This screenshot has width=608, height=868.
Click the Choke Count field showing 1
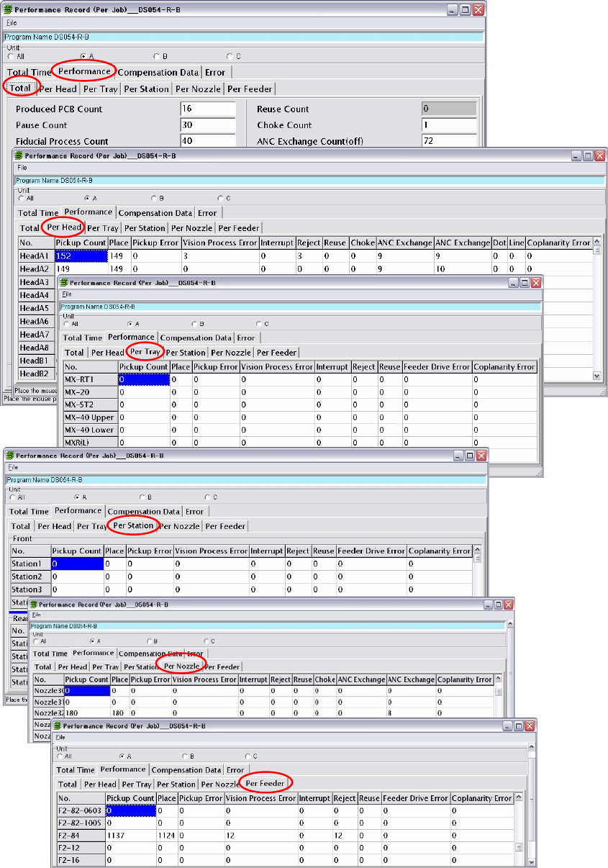450,125
